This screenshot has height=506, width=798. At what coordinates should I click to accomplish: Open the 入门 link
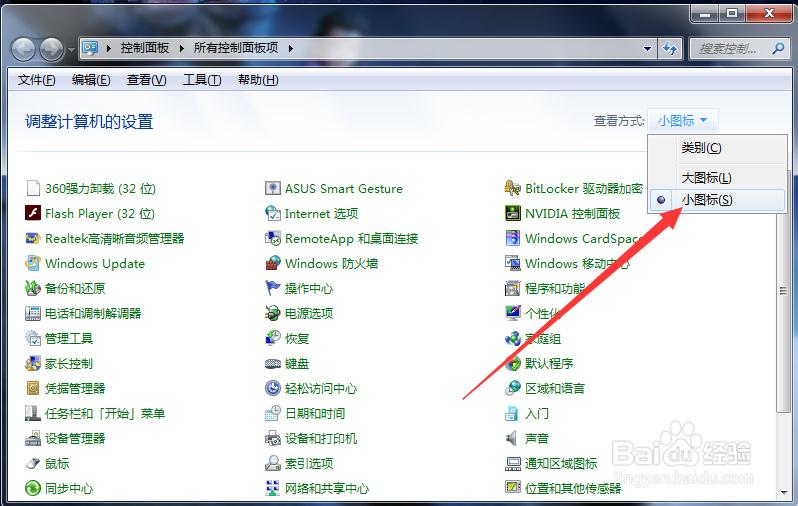coord(537,413)
